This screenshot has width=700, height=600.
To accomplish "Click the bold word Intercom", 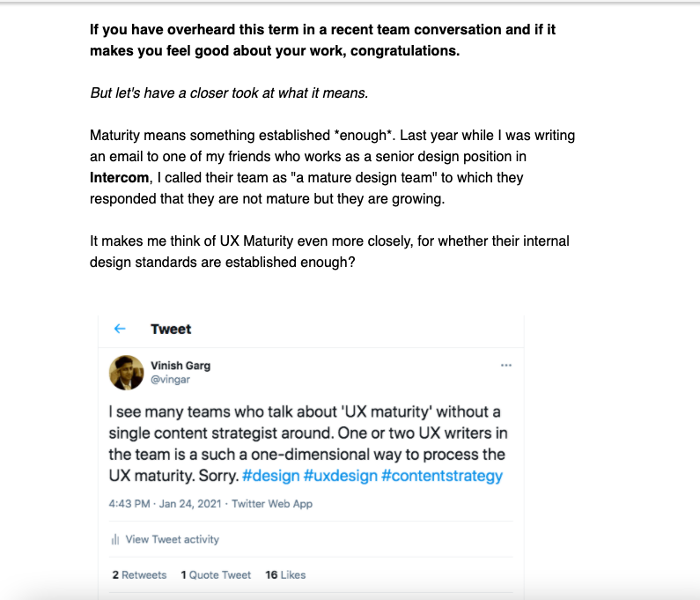I will tap(117, 177).
